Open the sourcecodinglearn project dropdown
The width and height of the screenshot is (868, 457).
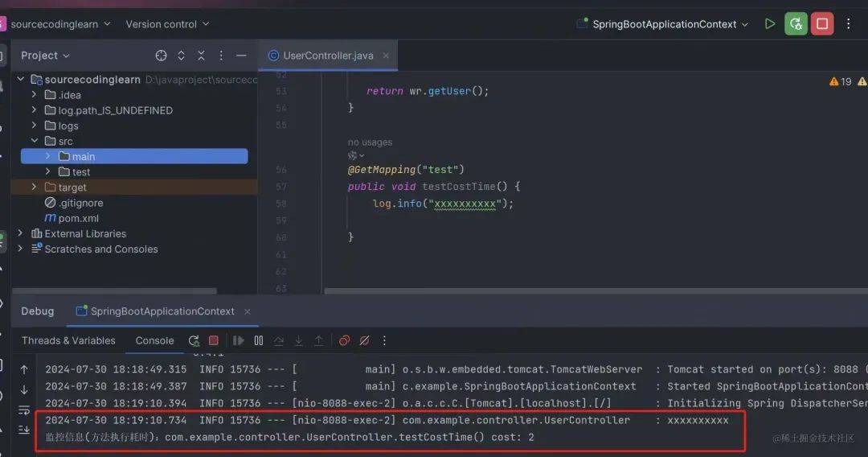[x=61, y=24]
